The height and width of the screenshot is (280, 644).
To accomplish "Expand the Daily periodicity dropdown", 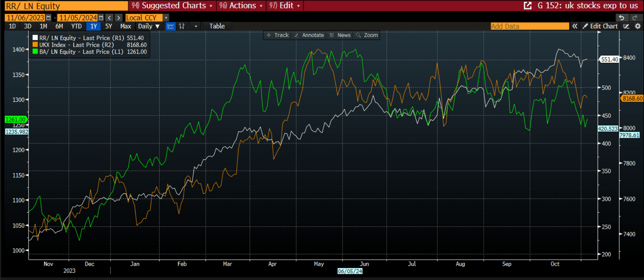I will click(x=149, y=26).
